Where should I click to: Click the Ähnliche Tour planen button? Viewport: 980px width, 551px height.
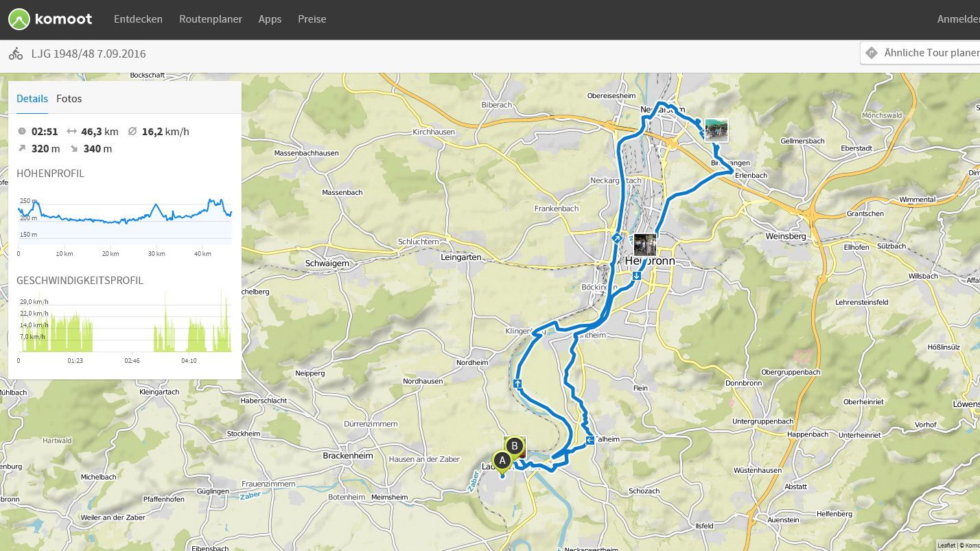click(920, 53)
